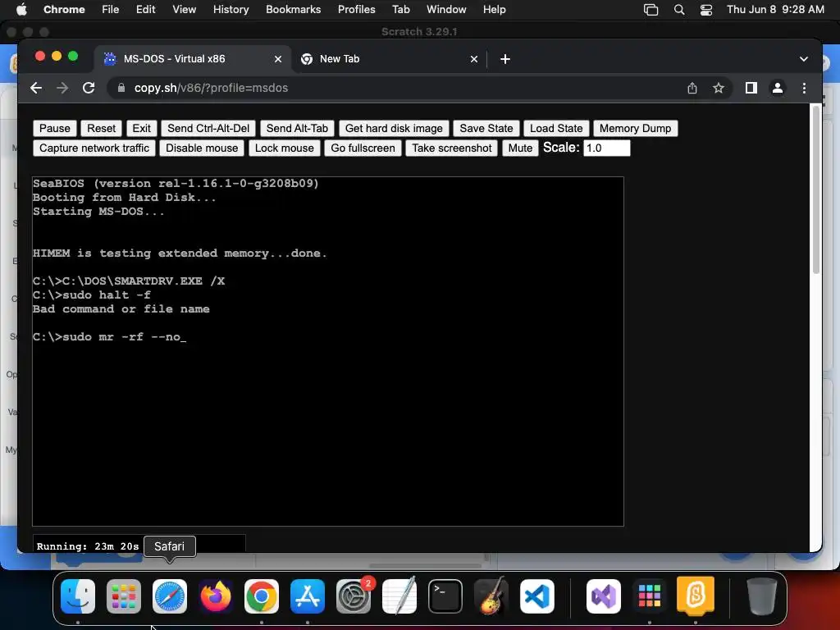Launch Safari from the Dock

point(170,596)
